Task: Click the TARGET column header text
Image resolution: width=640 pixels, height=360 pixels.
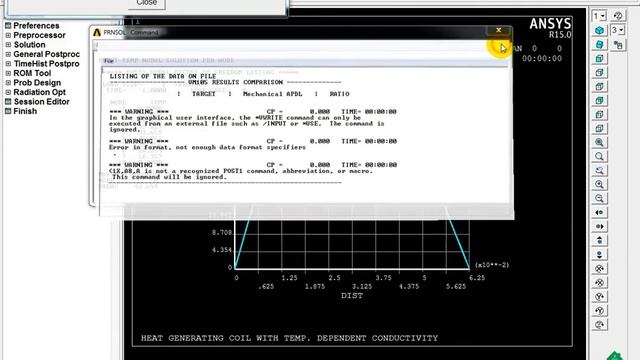Action: pos(204,94)
